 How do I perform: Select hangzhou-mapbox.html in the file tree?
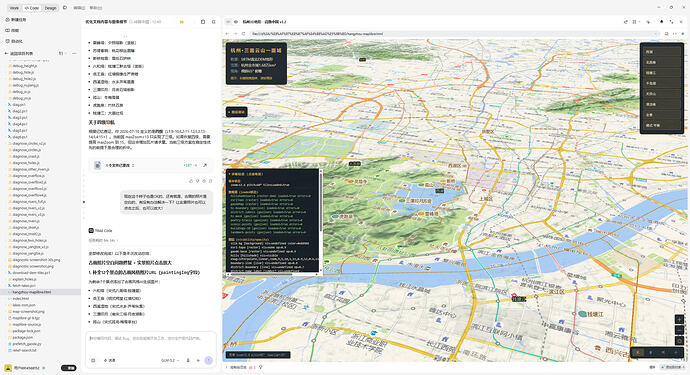[x=40, y=292]
